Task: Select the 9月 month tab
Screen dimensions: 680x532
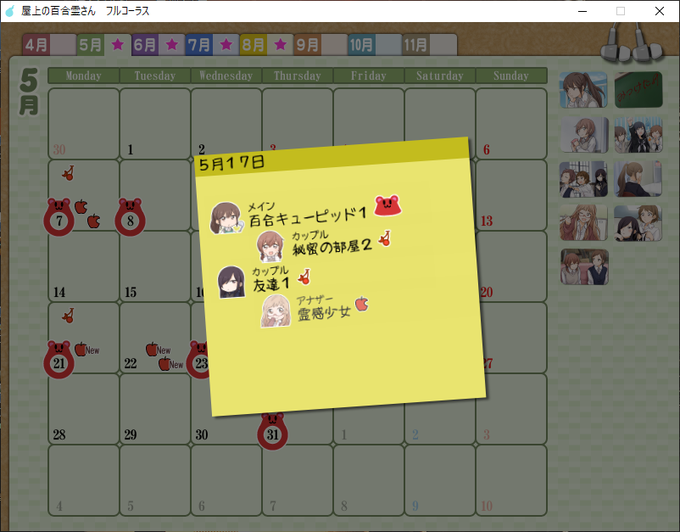Action: click(320, 45)
